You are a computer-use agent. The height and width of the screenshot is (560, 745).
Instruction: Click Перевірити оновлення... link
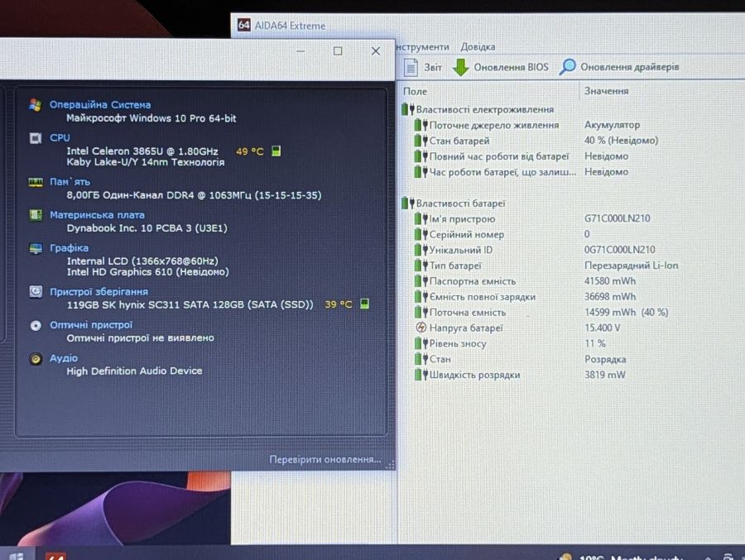click(325, 459)
